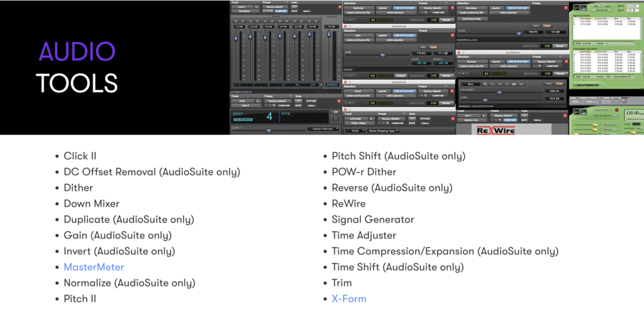Click the Analyze button in Gain plugin
Screen dimensions: 644x323
click(x=401, y=76)
